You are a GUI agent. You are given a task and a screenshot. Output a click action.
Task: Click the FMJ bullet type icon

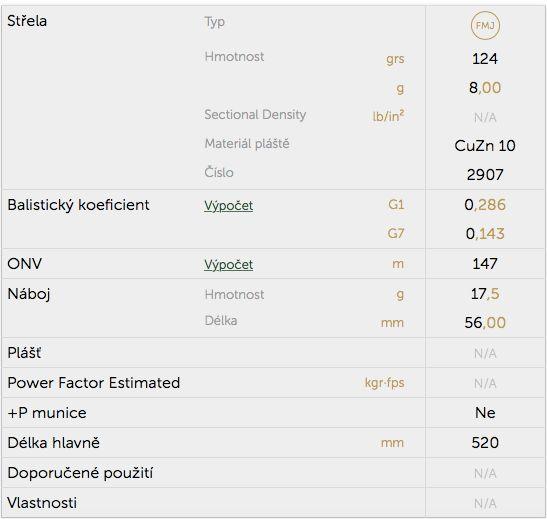tap(485, 25)
